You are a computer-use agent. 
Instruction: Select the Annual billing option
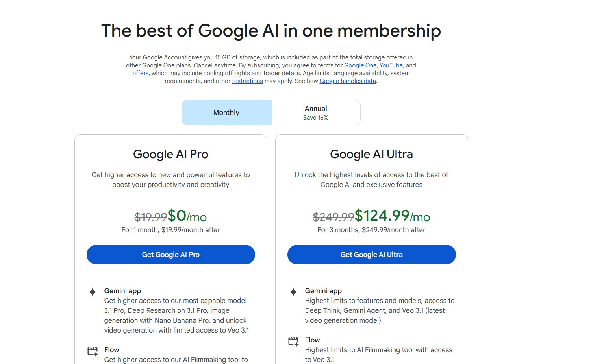tap(316, 109)
